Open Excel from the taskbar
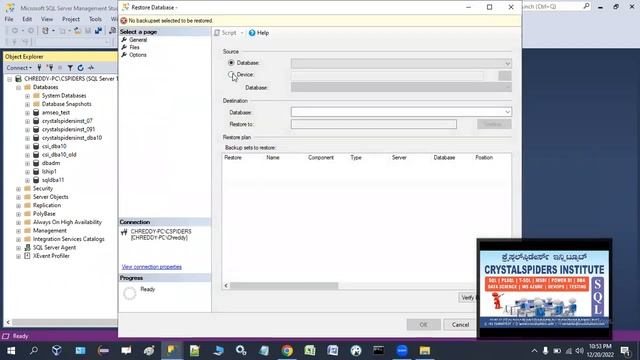This screenshot has width=640, height=360. [310, 350]
